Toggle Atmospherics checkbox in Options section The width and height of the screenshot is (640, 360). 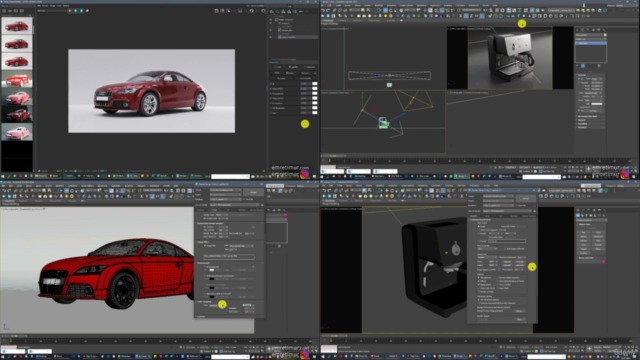pyautogui.click(x=479, y=278)
